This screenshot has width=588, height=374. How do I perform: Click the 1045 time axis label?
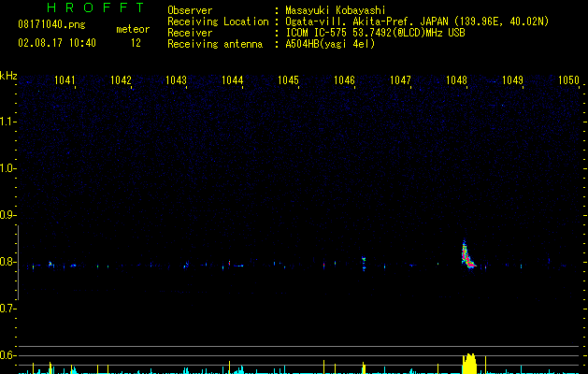tap(288, 80)
